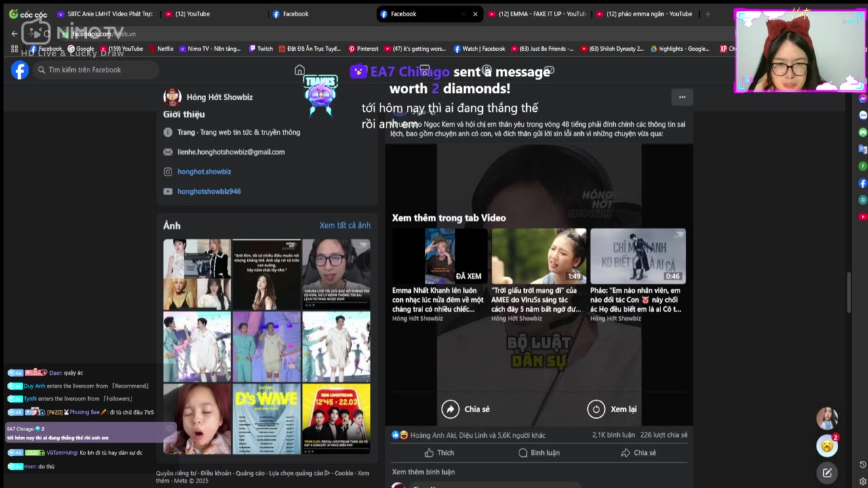Open the honghot.showbiz link

(204, 171)
